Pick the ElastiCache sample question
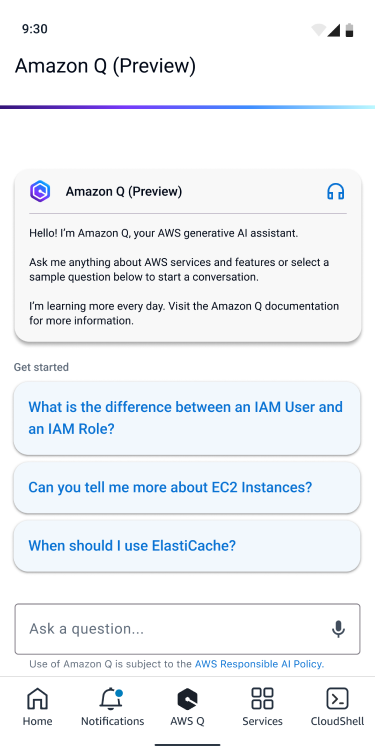The height and width of the screenshot is (750, 375). pos(187,546)
